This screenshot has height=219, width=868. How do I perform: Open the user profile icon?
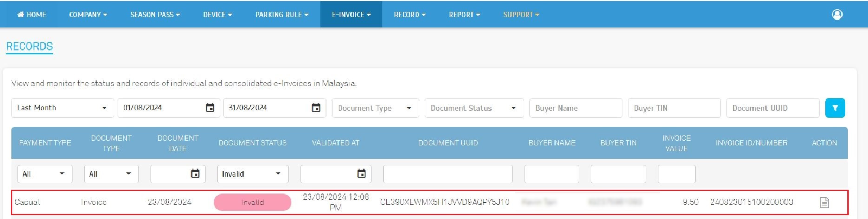click(837, 15)
